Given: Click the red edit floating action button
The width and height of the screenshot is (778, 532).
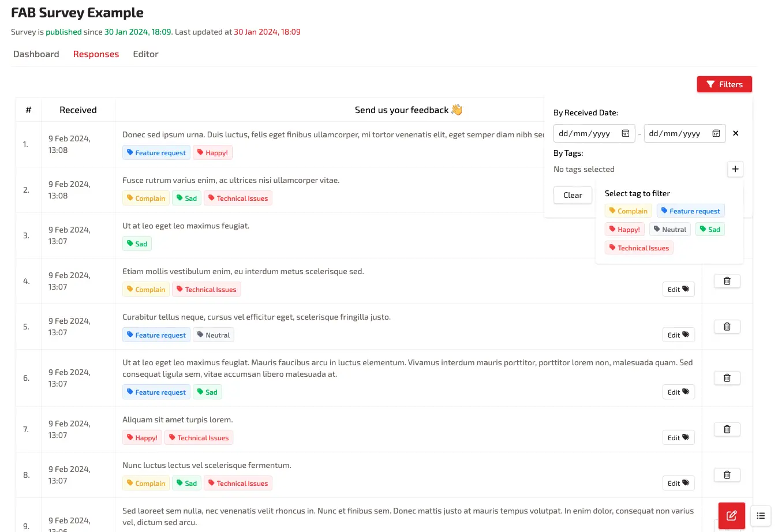Looking at the screenshot, I should (x=731, y=515).
